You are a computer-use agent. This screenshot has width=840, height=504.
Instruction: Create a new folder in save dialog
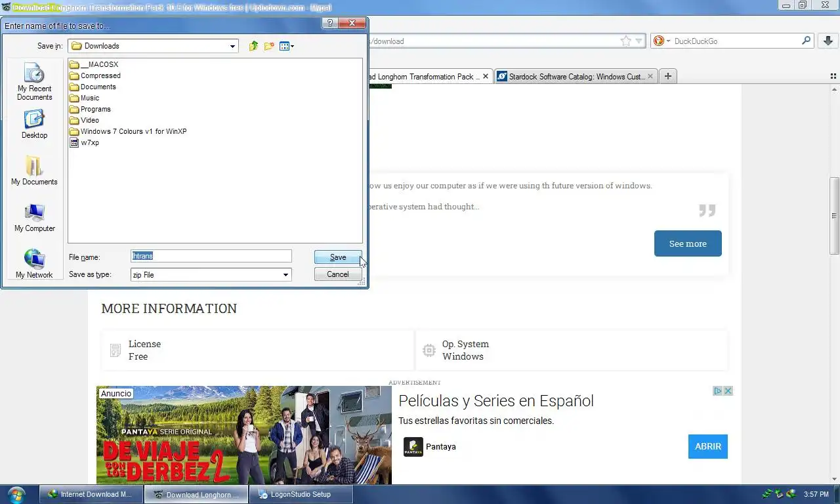tap(269, 46)
